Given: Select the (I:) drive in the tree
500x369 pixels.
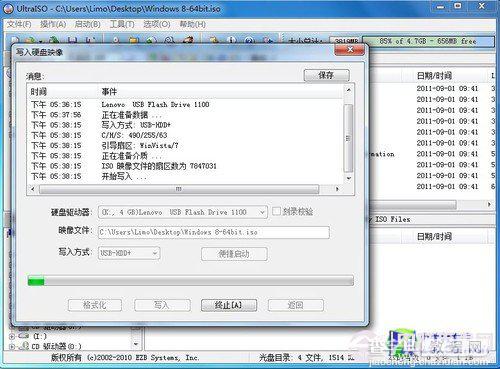Looking at the screenshot, I should pos(40,336).
